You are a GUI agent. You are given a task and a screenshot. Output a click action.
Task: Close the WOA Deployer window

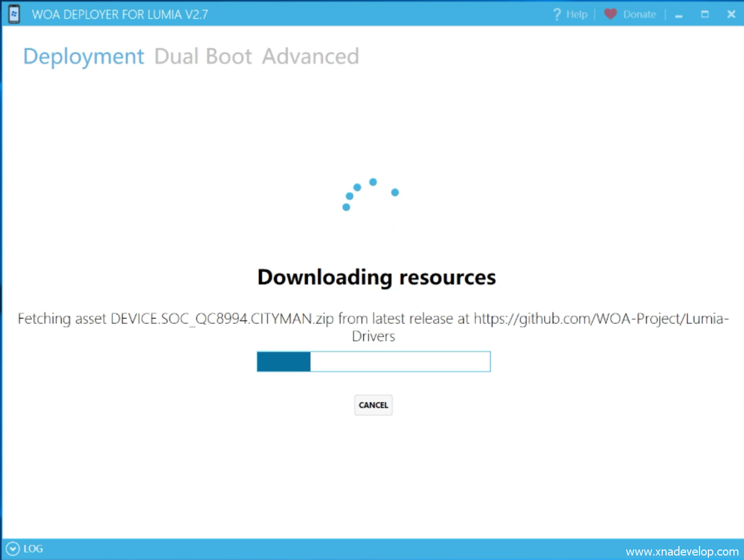click(731, 14)
